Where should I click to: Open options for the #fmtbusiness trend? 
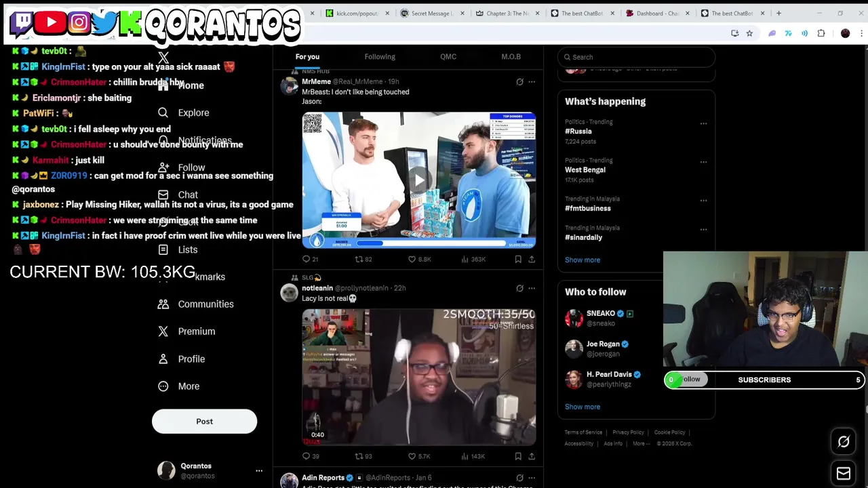click(703, 201)
